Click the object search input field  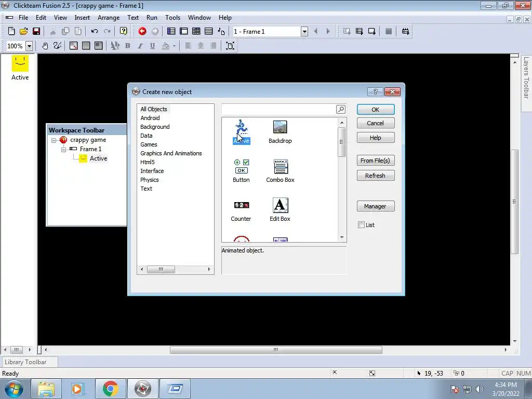pos(278,109)
